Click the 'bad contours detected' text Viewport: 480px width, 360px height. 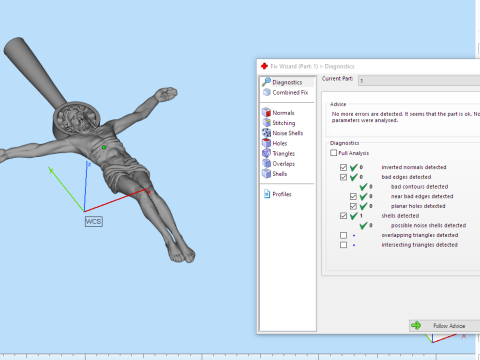point(419,187)
